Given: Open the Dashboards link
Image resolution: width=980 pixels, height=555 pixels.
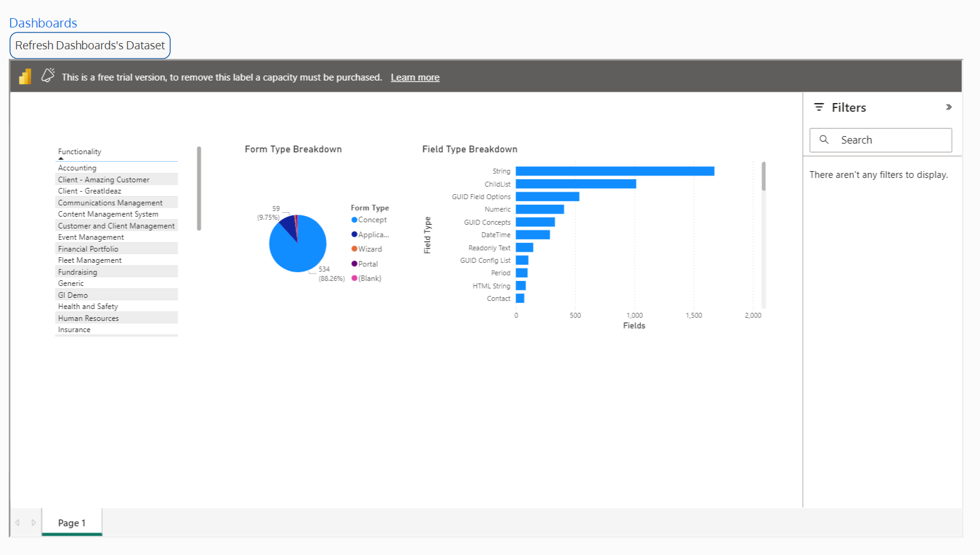Looking at the screenshot, I should pyautogui.click(x=43, y=23).
